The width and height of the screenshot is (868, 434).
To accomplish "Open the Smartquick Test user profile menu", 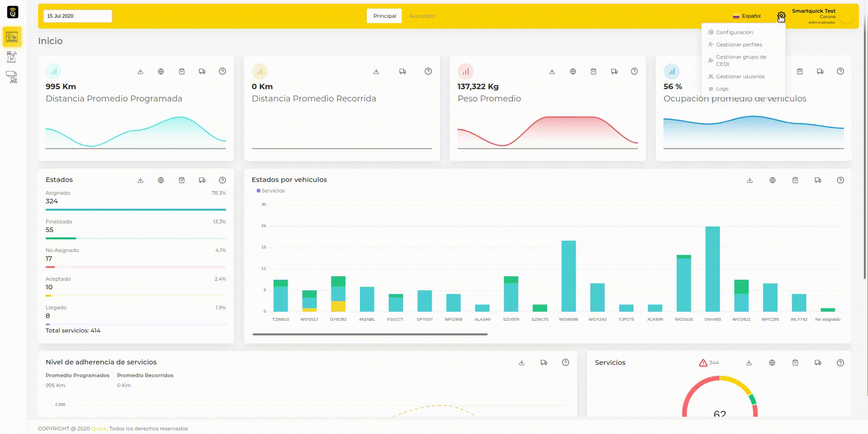I will [x=822, y=16].
